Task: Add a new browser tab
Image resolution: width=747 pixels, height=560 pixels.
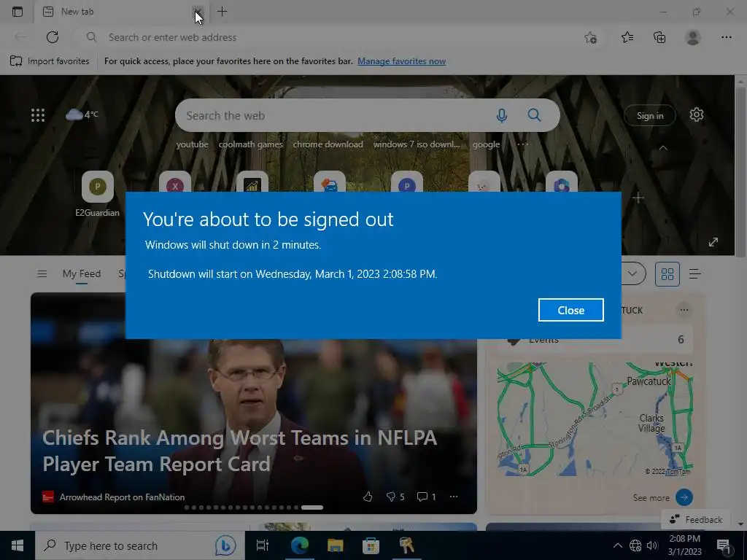Action: click(222, 12)
